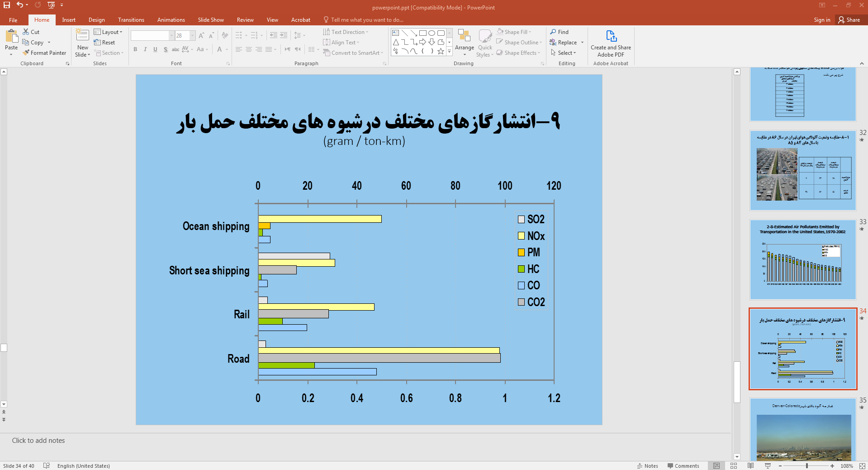Click Increase List Level icon
Image resolution: width=868 pixels, height=470 pixels.
284,35
